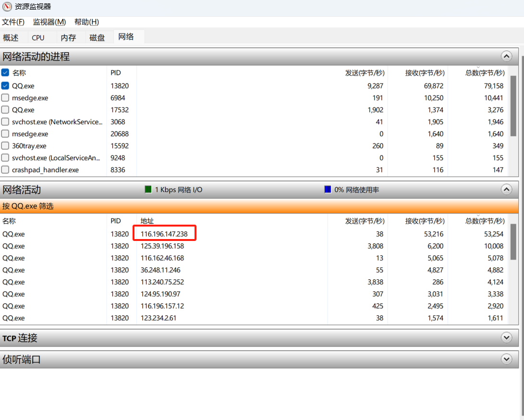The width and height of the screenshot is (524, 420).
Task: Click the total value 10,008 in network activity
Action: [494, 246]
